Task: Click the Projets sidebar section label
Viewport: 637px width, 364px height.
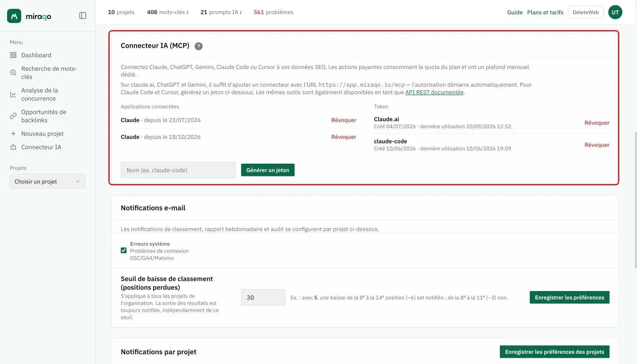Action: [x=18, y=168]
